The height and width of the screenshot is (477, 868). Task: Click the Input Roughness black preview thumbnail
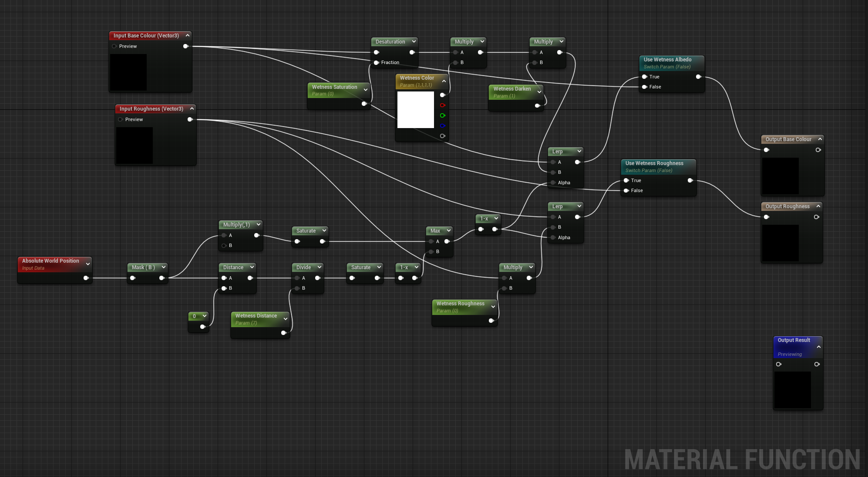135,145
